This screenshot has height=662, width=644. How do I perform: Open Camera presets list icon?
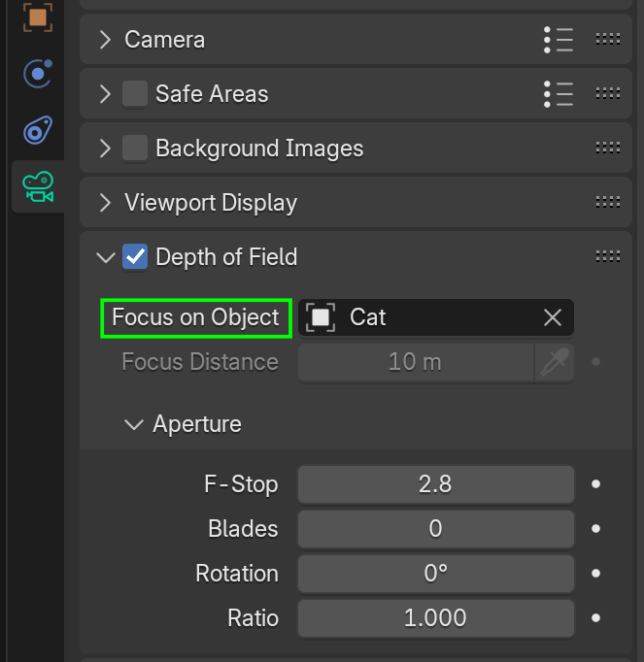click(559, 40)
